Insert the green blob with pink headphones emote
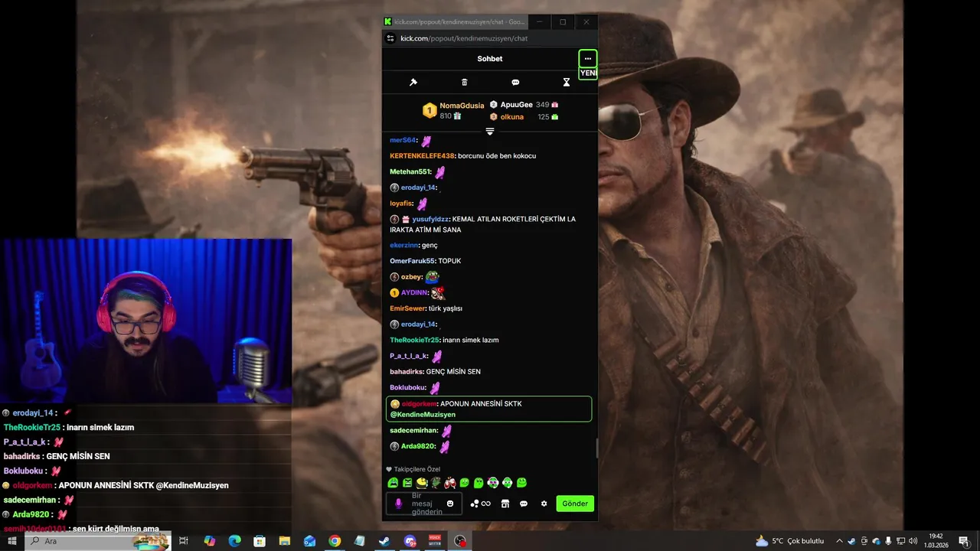The height and width of the screenshot is (551, 980). (493, 483)
